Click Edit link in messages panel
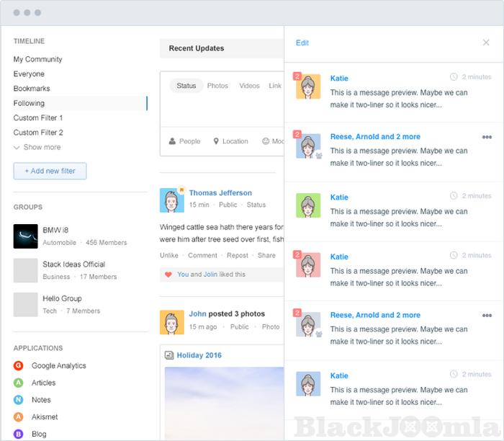 coord(302,43)
